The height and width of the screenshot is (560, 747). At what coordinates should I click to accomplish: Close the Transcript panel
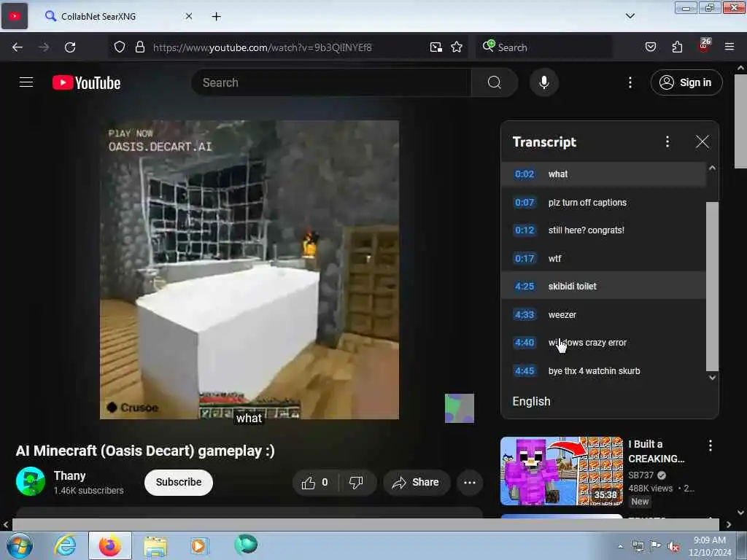coord(702,141)
